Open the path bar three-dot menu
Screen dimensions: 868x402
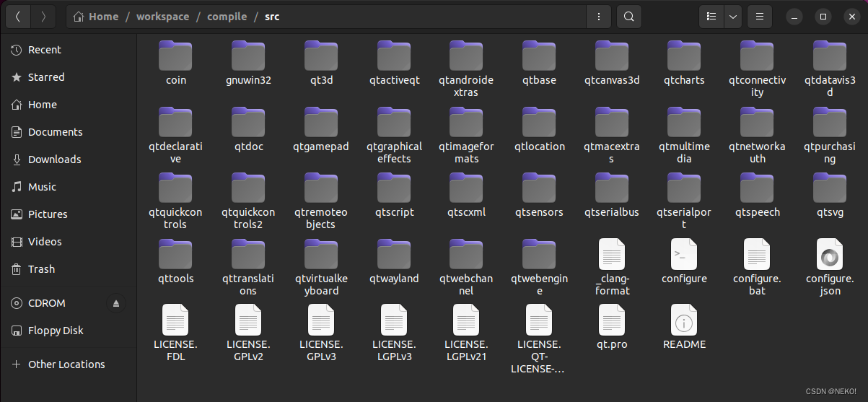tap(598, 16)
